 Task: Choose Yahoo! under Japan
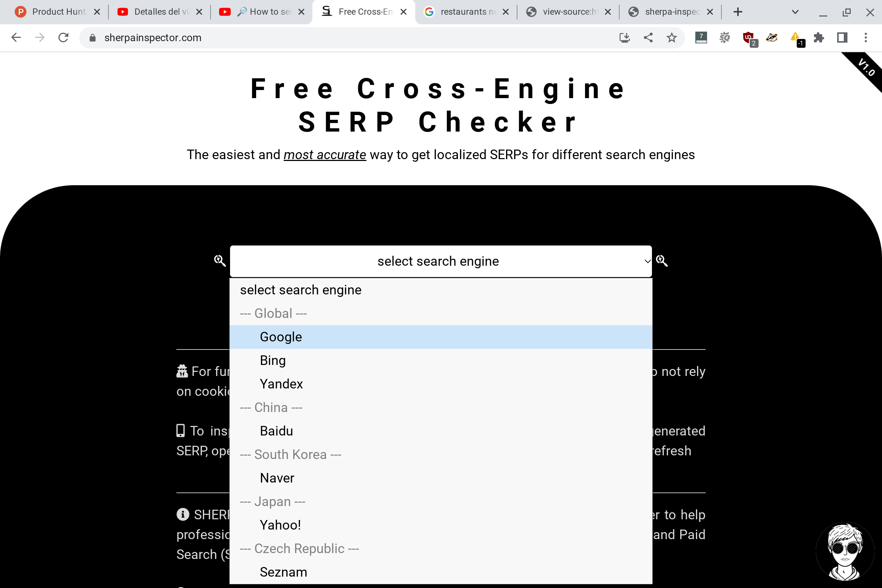[441, 525]
